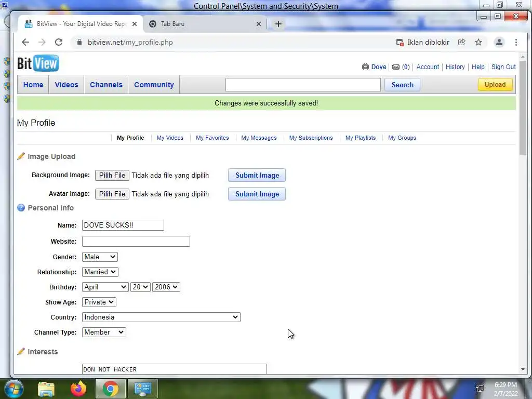Open the Birthday year dropdown
Viewport: 532px width, 399px height.
pyautogui.click(x=166, y=287)
